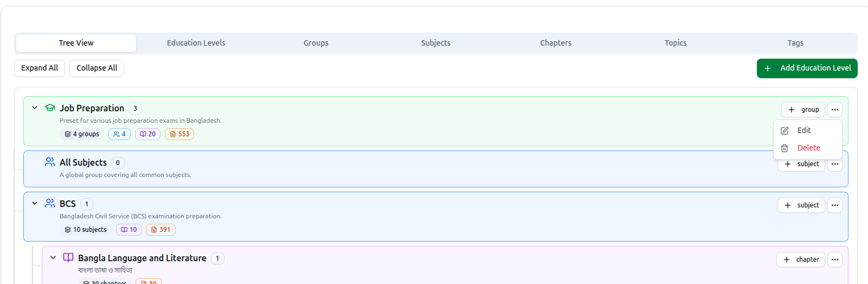Click the plus icon on Add Education Level
This screenshot has width=868, height=284.
coord(768,68)
